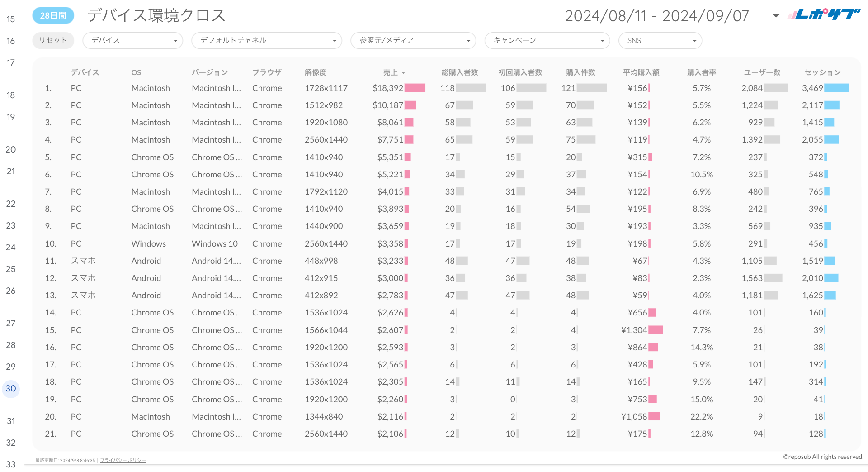This screenshot has height=472, width=868.
Task: Select the Windows 10 row resolution 2560x1440
Action: [x=326, y=244]
